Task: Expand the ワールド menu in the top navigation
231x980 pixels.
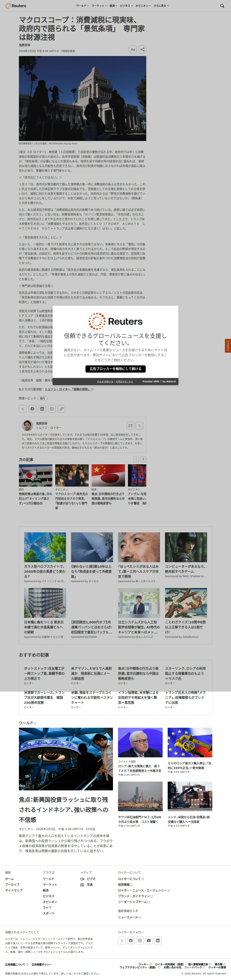Action: coord(82,6)
